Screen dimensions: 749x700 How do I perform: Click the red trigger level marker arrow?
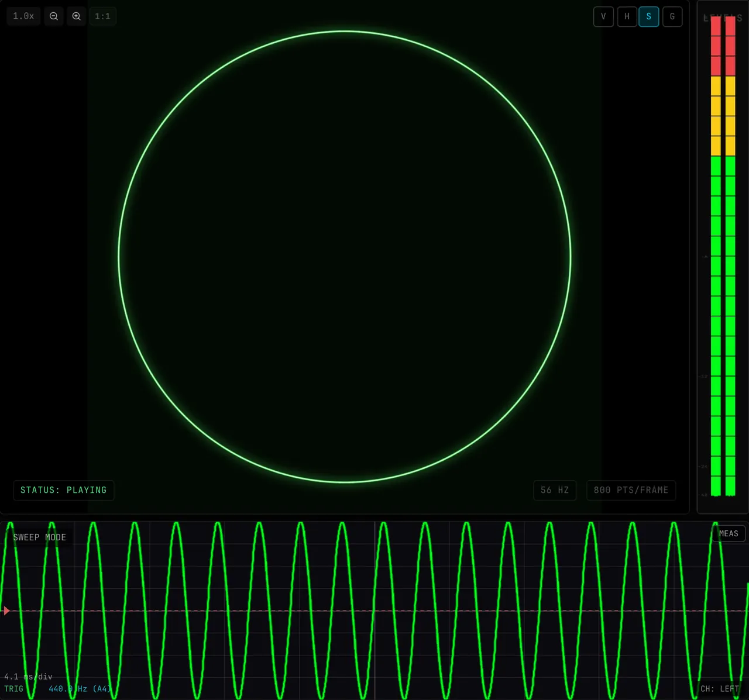[x=6, y=611]
